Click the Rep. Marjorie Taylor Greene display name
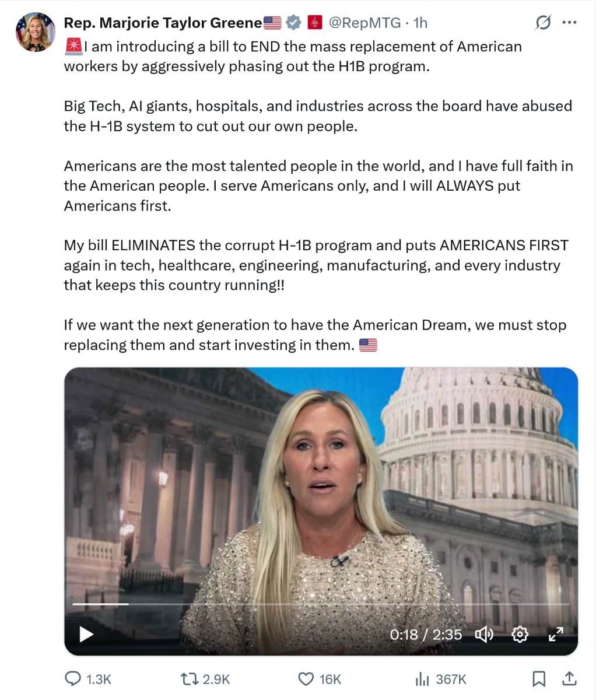 (163, 23)
